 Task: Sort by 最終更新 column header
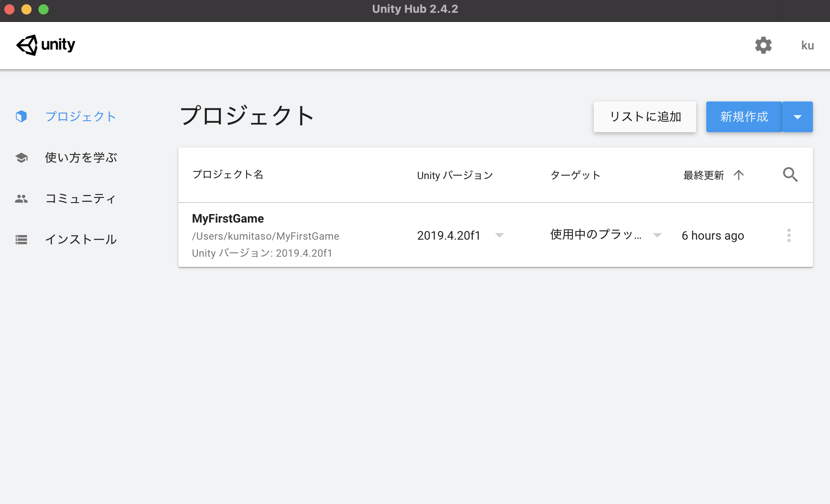pos(704,175)
